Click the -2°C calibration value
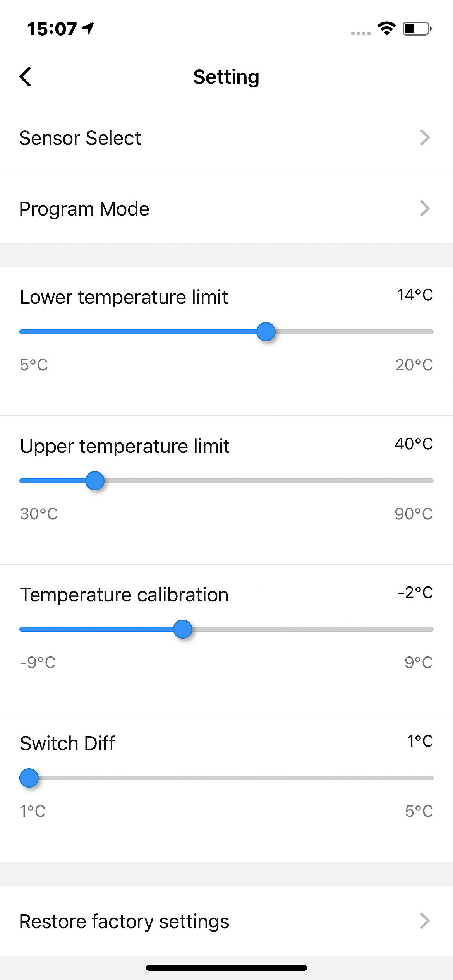The width and height of the screenshot is (453, 980). coord(415,593)
